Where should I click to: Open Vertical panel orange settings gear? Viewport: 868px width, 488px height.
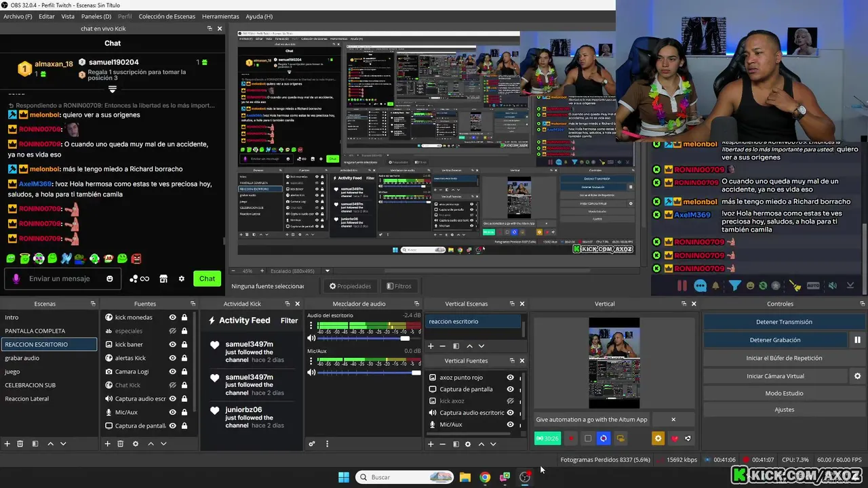(x=658, y=439)
